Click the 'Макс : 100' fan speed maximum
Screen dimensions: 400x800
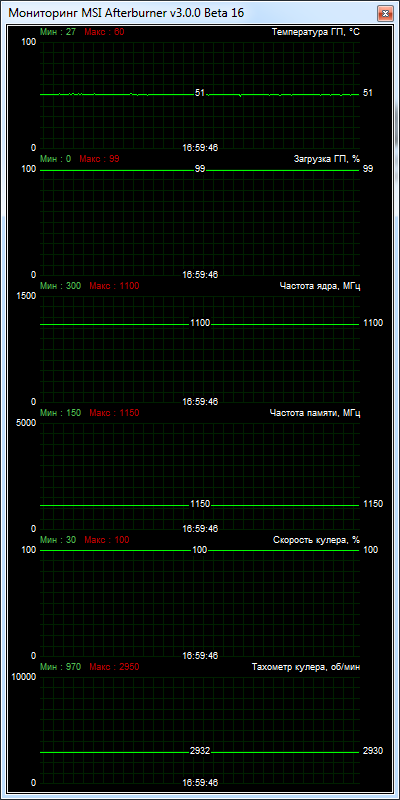pyautogui.click(x=107, y=540)
